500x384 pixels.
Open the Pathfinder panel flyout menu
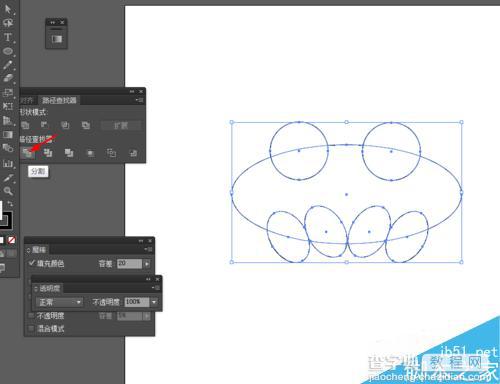pos(140,100)
